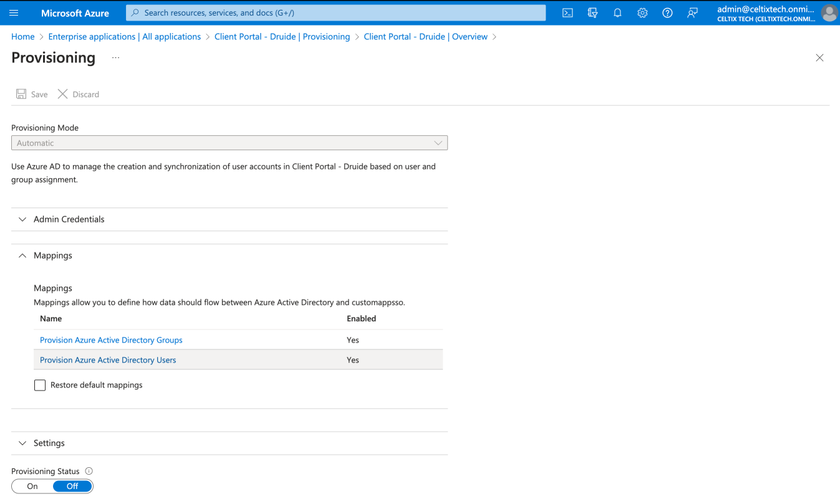Click the Save disk icon
The image size is (840, 504).
point(21,94)
